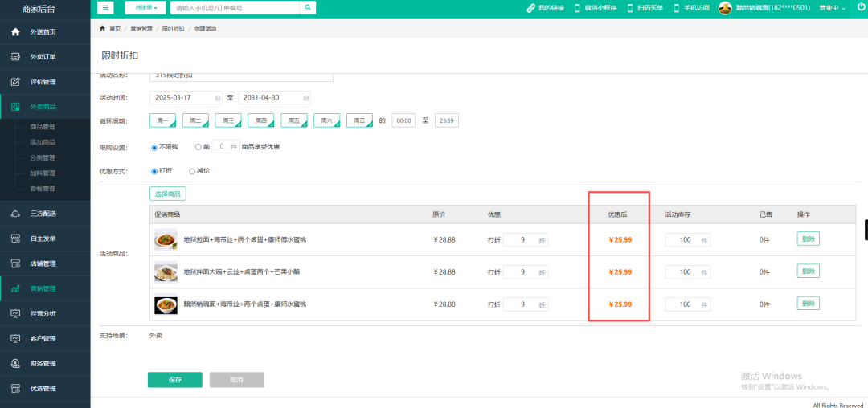Click the first product's stock input field
868x408 pixels.
click(x=682, y=239)
